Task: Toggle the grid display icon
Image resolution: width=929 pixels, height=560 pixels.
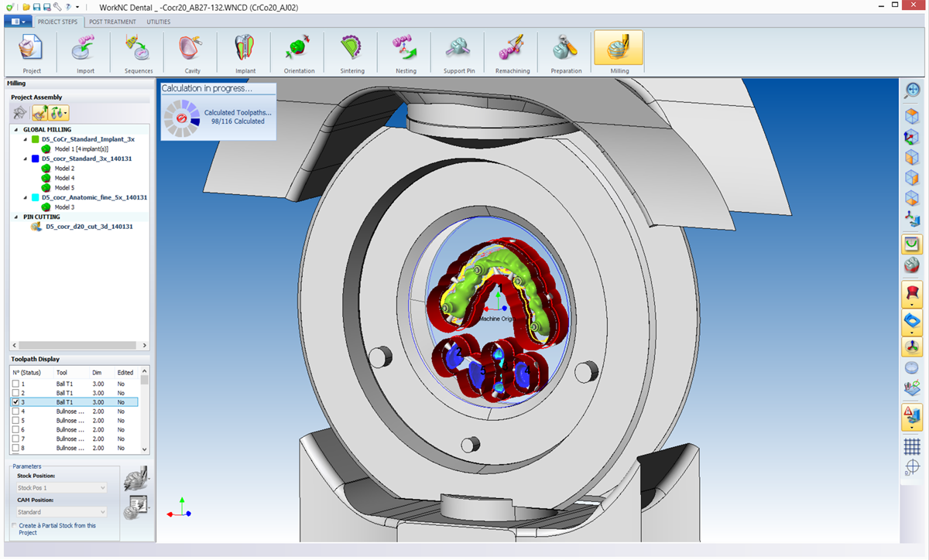Action: 912,446
